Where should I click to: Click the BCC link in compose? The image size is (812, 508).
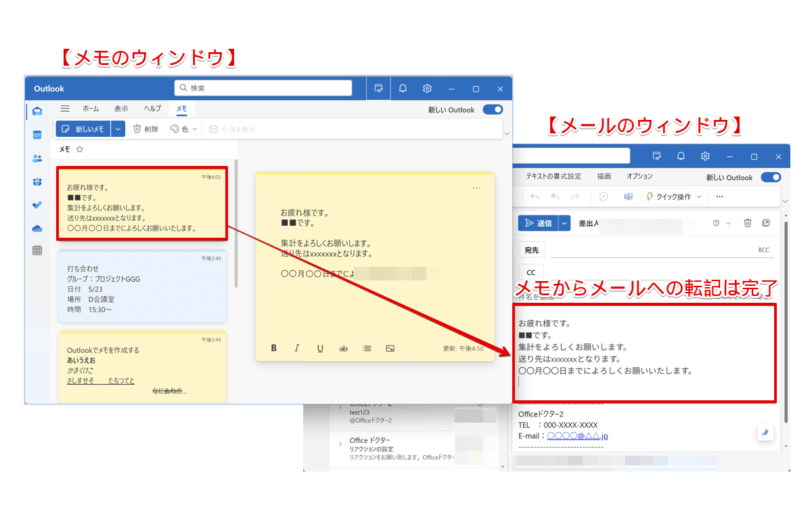tap(763, 250)
